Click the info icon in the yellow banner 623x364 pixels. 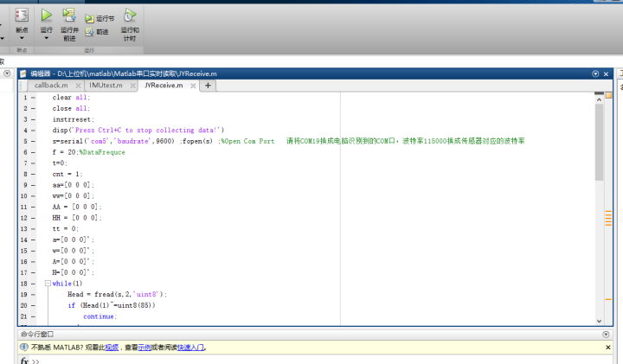point(24,348)
